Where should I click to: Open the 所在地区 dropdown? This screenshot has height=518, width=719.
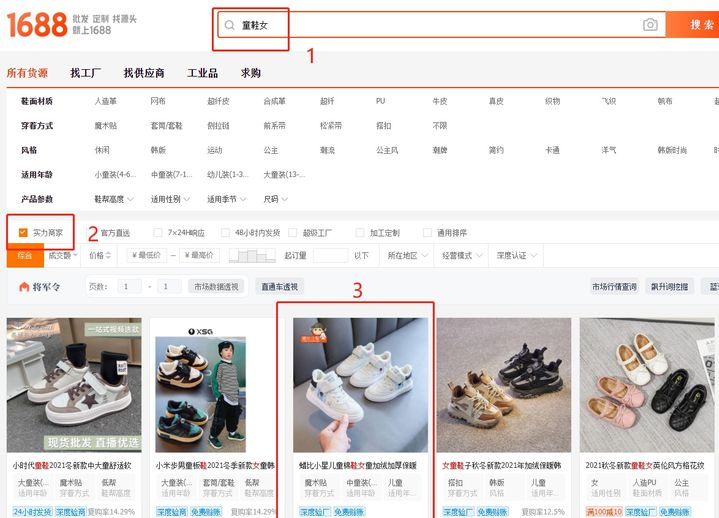tap(406, 256)
